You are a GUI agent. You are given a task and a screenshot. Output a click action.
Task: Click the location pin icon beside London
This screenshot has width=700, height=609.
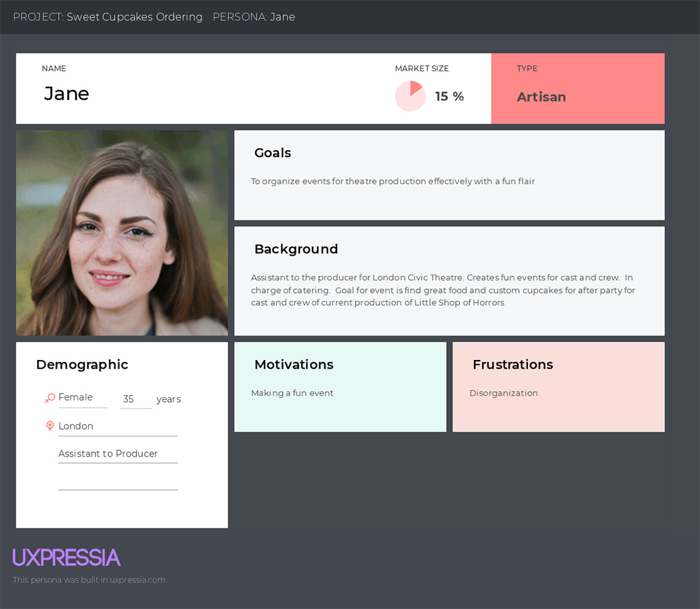tap(50, 426)
